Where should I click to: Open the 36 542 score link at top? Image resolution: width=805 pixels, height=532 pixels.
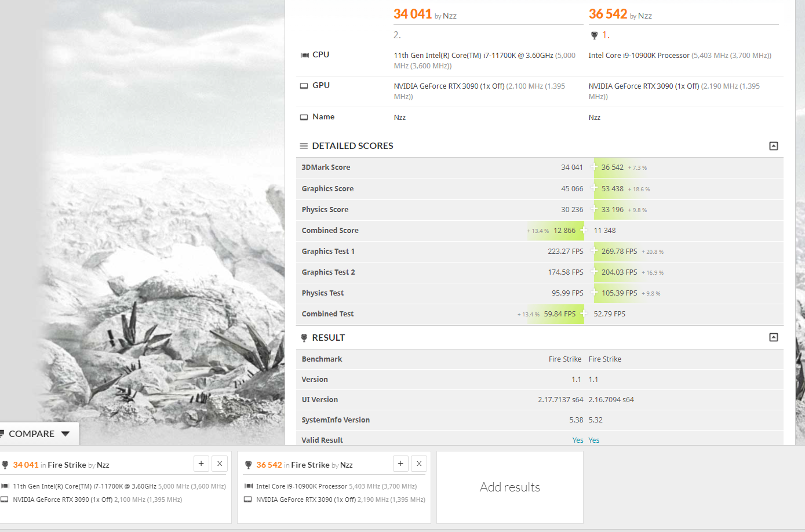[608, 14]
